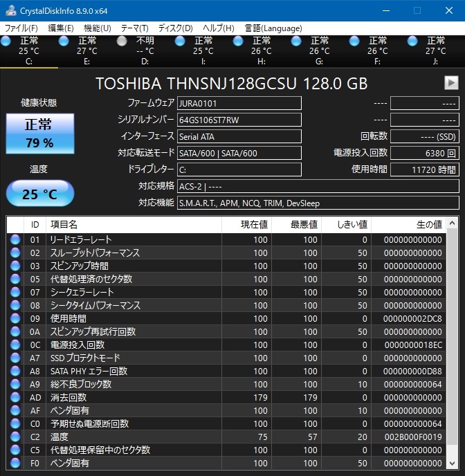
Task: Select the C: drive status orb
Action: click(6, 42)
